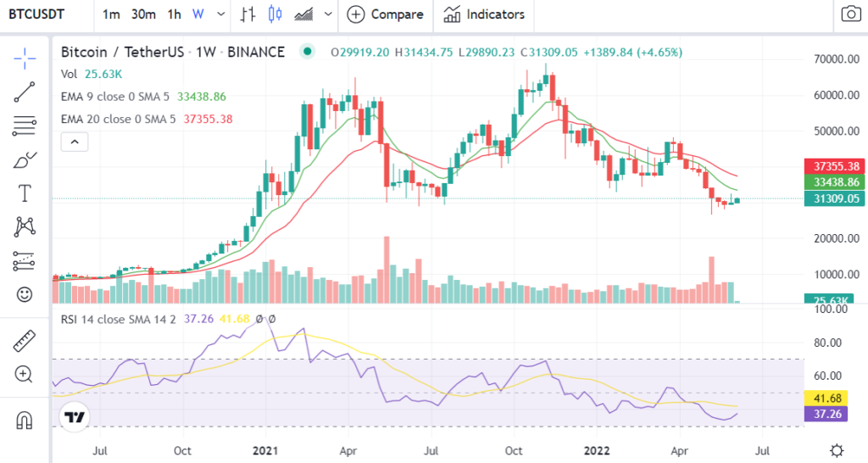Take a chart snapshot with camera icon
This screenshot has height=463, width=868.
click(x=851, y=14)
